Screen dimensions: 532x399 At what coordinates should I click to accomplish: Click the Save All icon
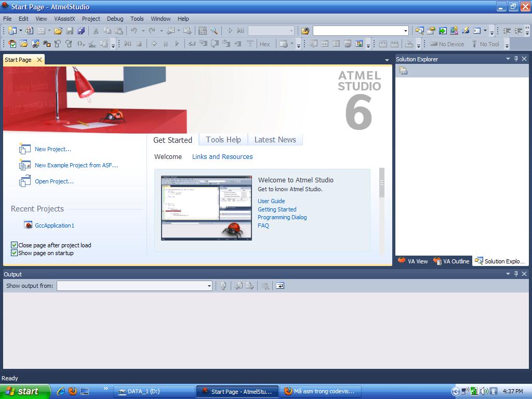[81, 31]
